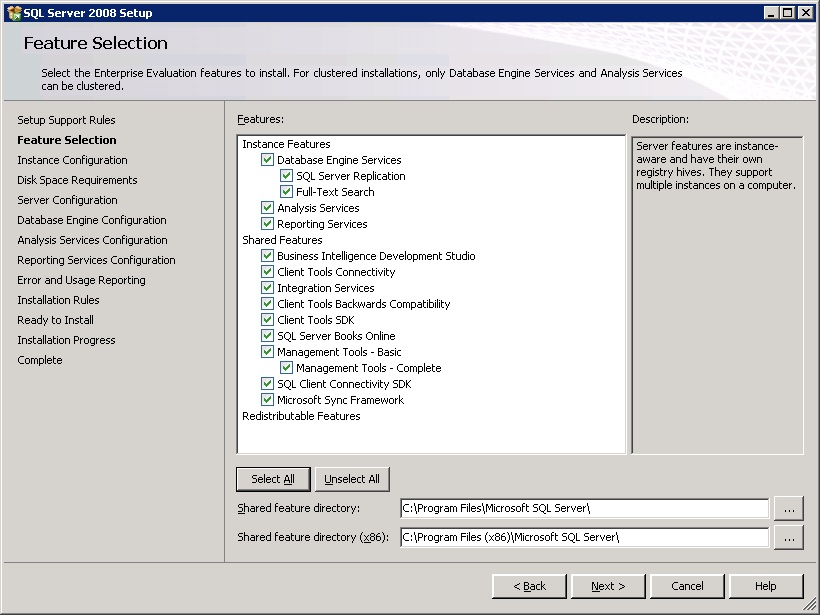Click the Description text pane
The image size is (820, 615).
717,295
